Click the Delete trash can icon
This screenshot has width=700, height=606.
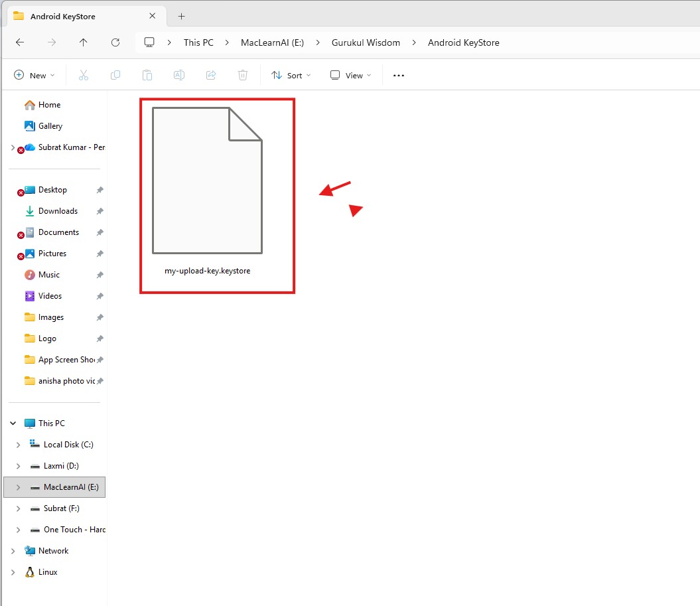tap(243, 76)
